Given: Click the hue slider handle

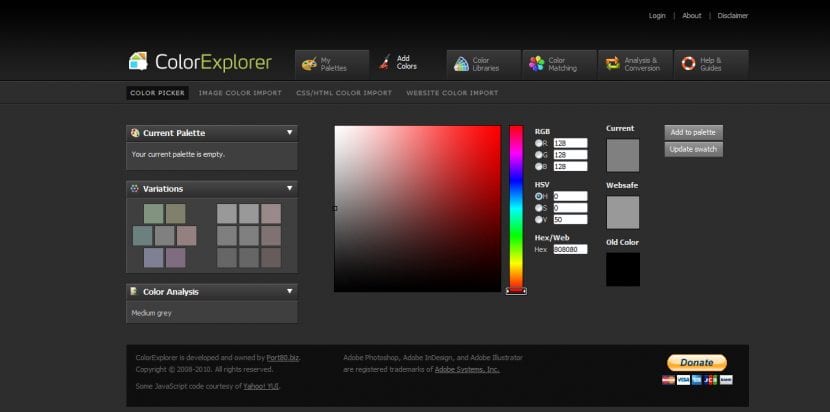Looking at the screenshot, I should coord(516,291).
